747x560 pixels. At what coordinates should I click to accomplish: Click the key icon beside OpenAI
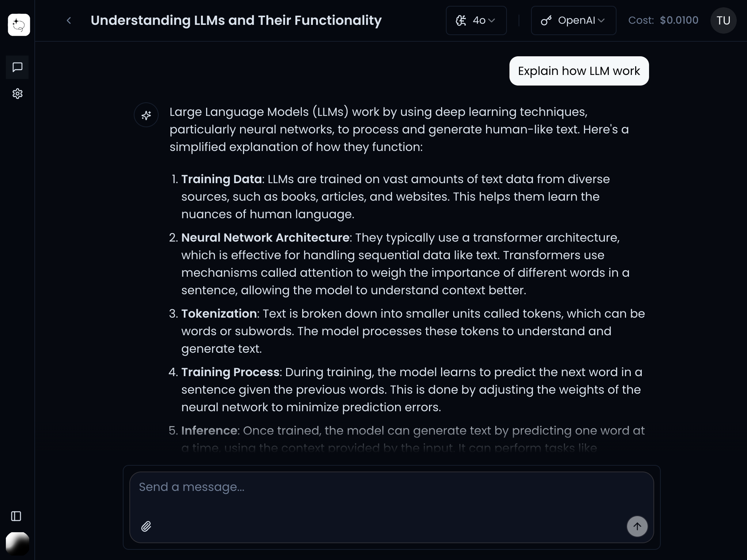(546, 20)
